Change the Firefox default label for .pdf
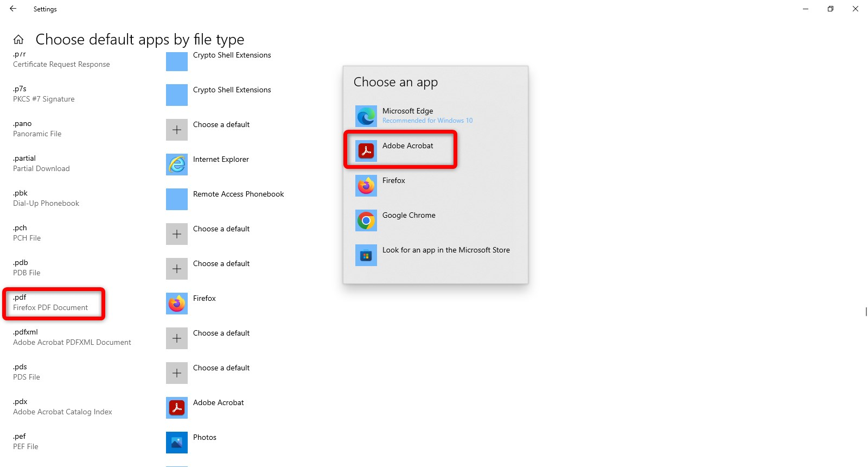The height and width of the screenshot is (467, 868). 205,298
